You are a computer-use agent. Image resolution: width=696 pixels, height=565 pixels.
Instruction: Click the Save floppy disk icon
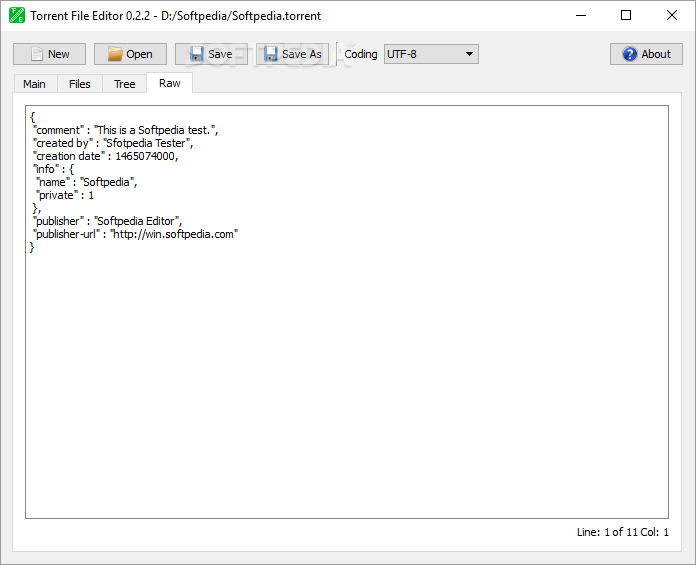coord(196,54)
